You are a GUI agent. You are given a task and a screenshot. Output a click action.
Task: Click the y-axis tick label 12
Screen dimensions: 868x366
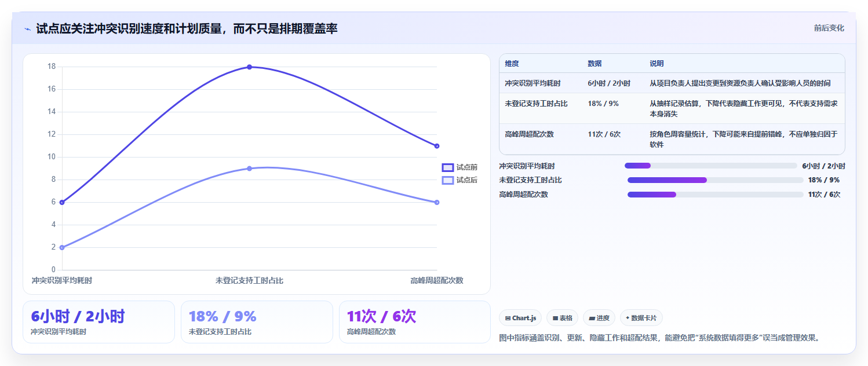(52, 134)
